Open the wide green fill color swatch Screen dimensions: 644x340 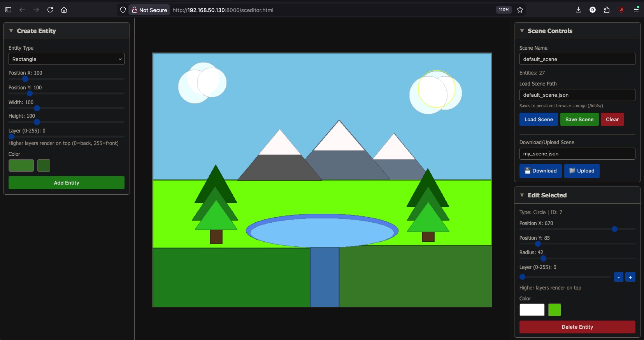[21, 166]
